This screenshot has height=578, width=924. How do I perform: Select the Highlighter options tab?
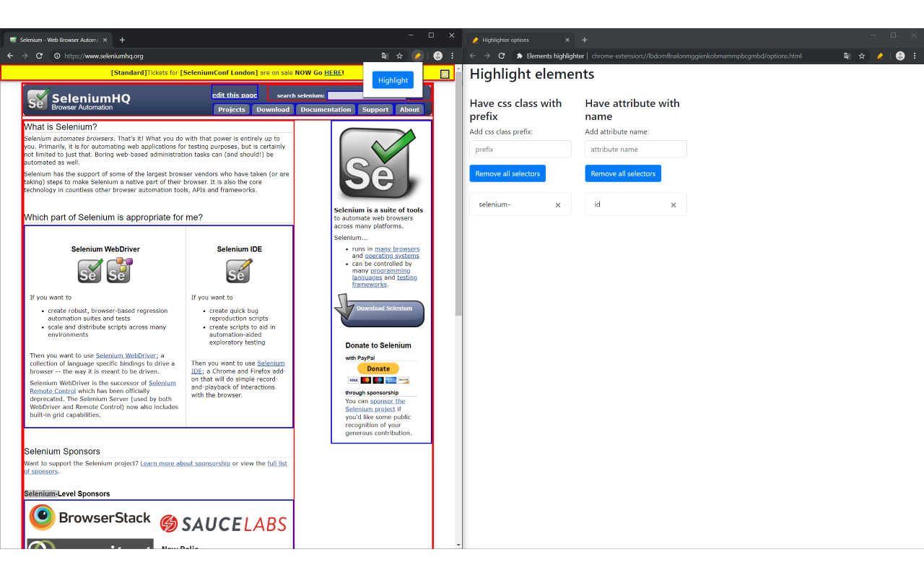521,40
